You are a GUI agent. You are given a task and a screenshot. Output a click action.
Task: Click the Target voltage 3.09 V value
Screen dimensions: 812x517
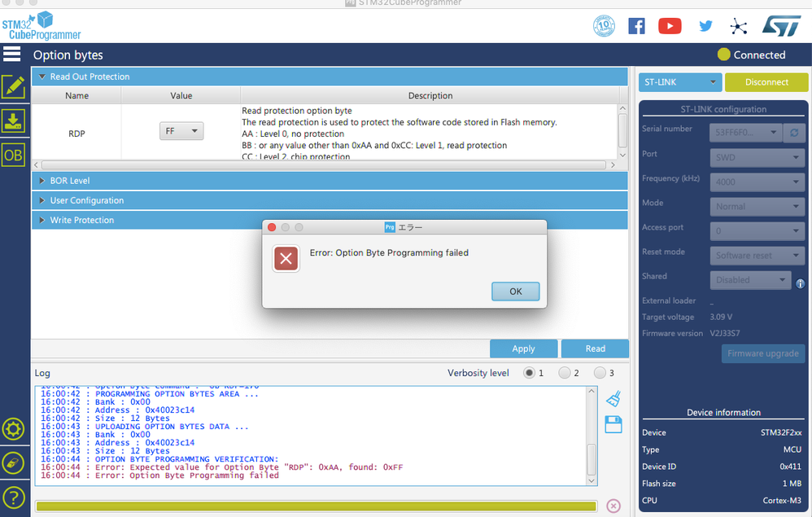pos(721,317)
